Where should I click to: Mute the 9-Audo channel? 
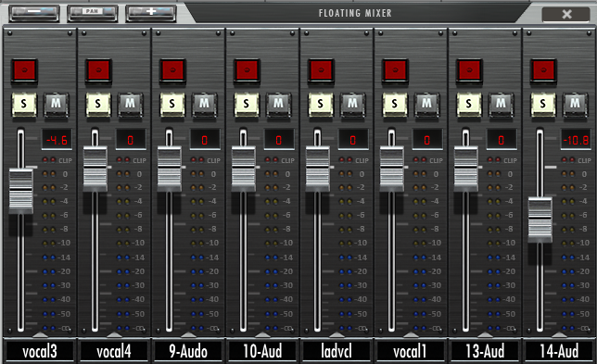coord(205,105)
